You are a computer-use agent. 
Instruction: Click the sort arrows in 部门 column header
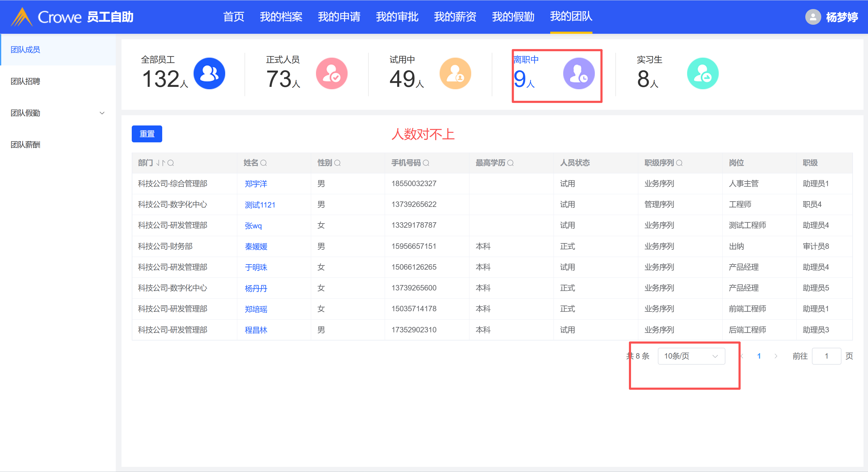pyautogui.click(x=160, y=163)
